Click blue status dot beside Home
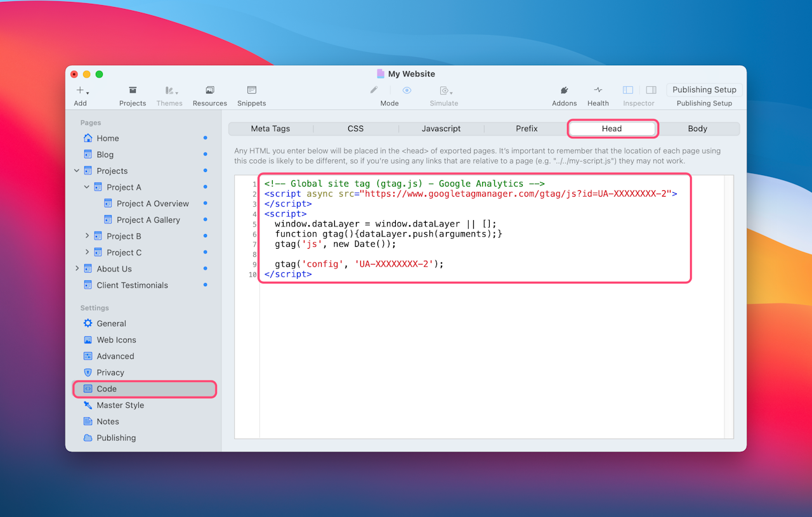Viewport: 812px width, 517px height. point(206,138)
